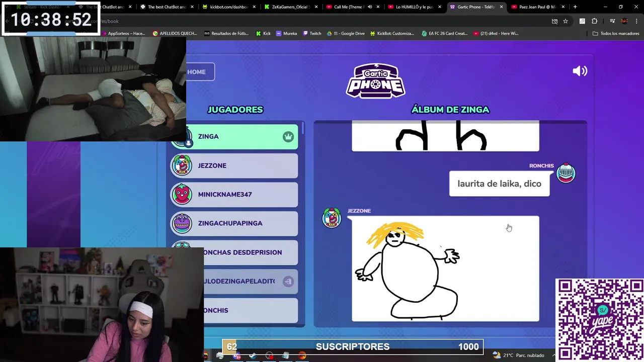Viewport: 644px width, 362px height.
Task: Click the HOME button
Action: pos(200,72)
